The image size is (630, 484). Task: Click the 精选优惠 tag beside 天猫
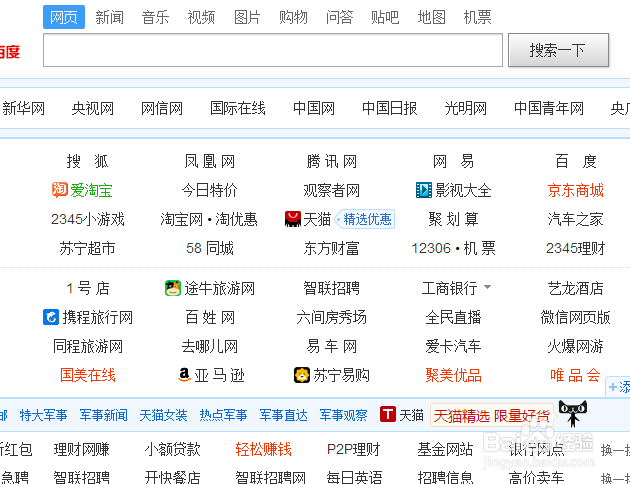[365, 219]
